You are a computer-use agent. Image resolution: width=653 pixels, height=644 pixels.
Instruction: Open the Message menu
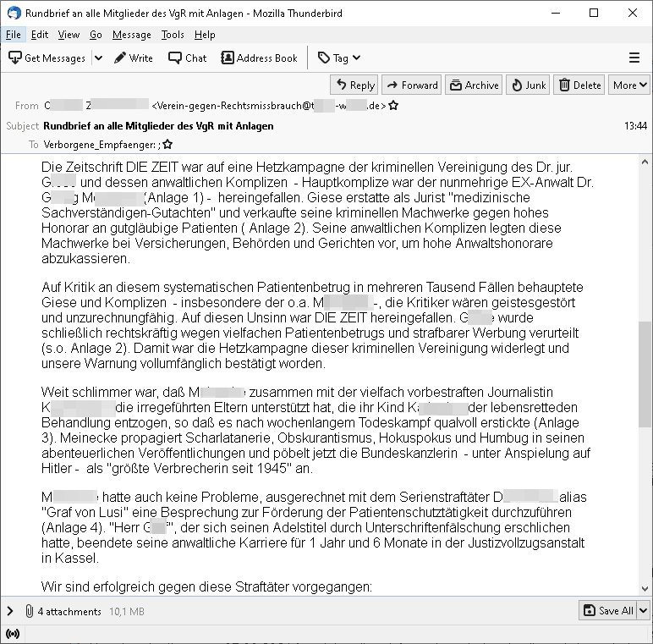click(x=132, y=35)
